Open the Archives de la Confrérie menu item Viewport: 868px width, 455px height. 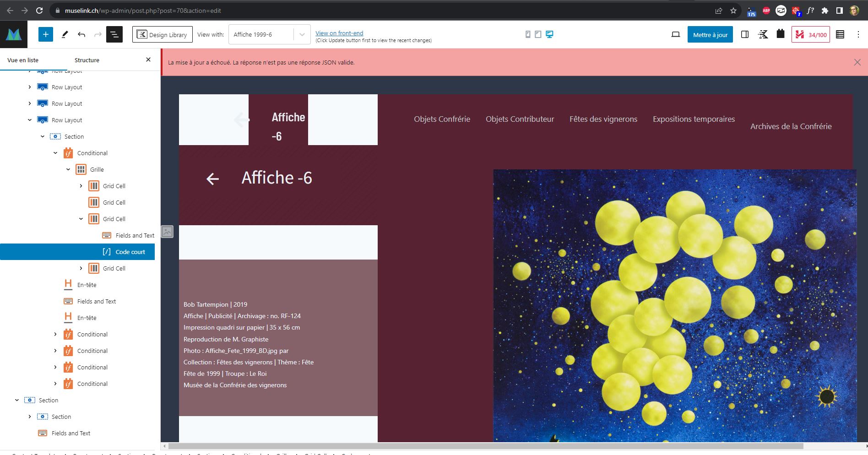click(x=791, y=126)
